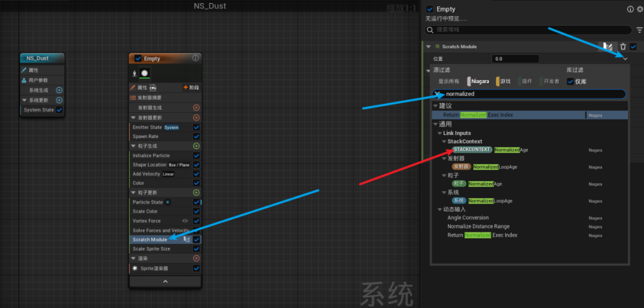Viewport: 644px width, 308px height.
Task: Disable the Emitter State module
Action: (x=196, y=128)
